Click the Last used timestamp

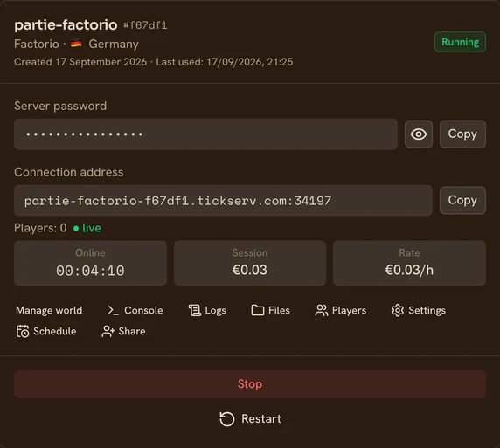(x=225, y=62)
